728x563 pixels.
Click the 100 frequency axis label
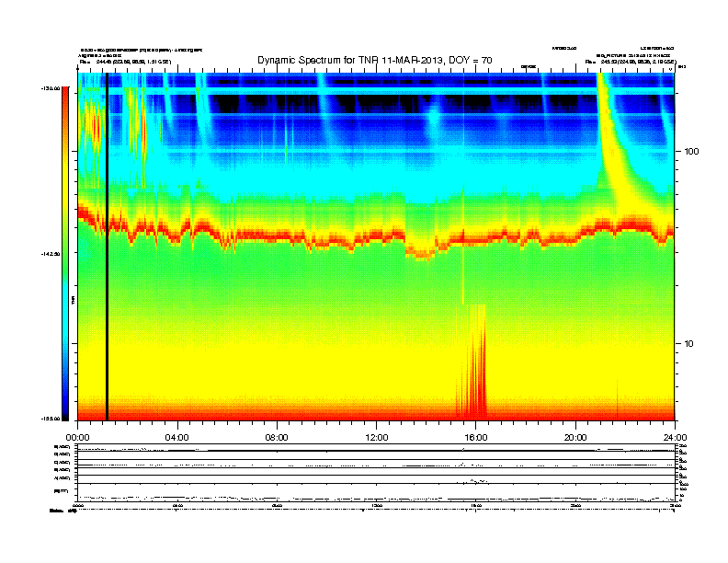(691, 152)
